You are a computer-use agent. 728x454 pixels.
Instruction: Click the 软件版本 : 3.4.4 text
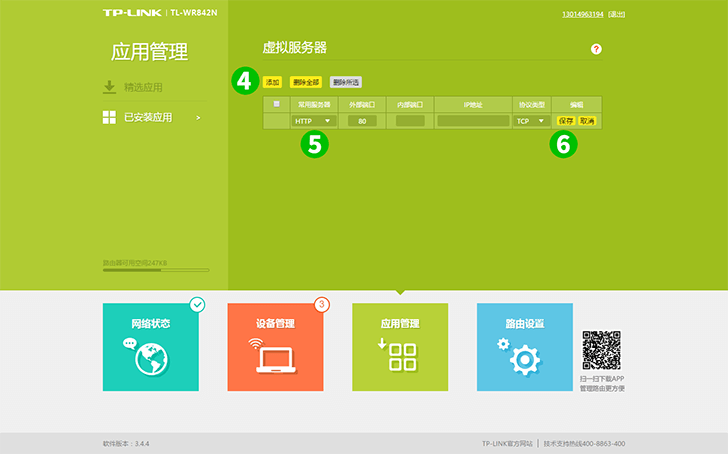[x=126, y=444]
